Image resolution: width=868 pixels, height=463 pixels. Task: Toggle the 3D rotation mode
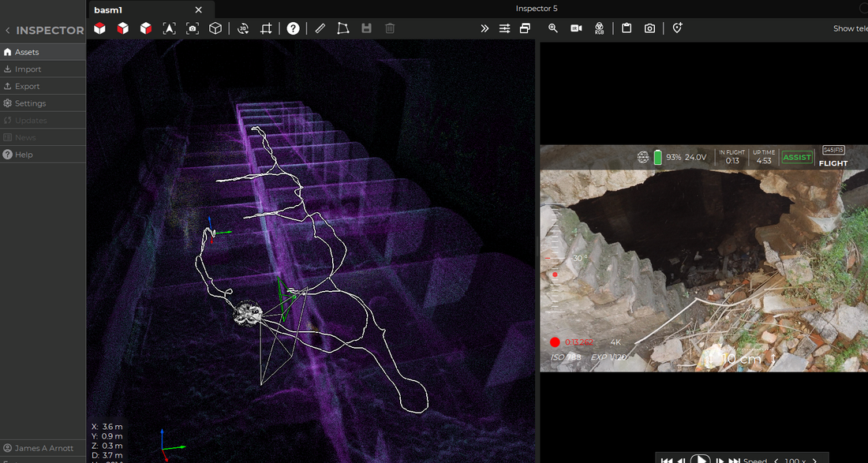click(x=243, y=28)
